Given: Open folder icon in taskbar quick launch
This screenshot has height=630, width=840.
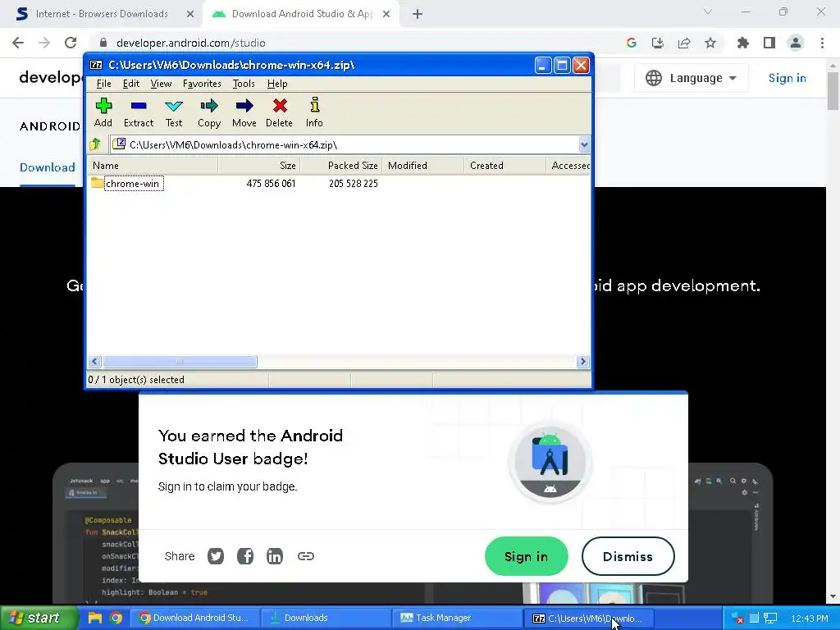Looking at the screenshot, I should pos(95,618).
